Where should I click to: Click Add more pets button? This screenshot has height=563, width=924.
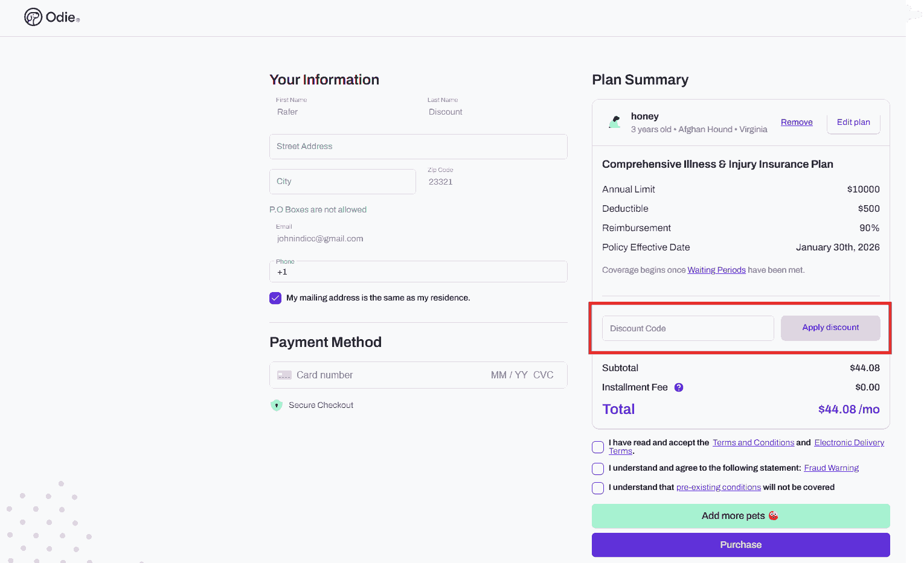point(740,516)
